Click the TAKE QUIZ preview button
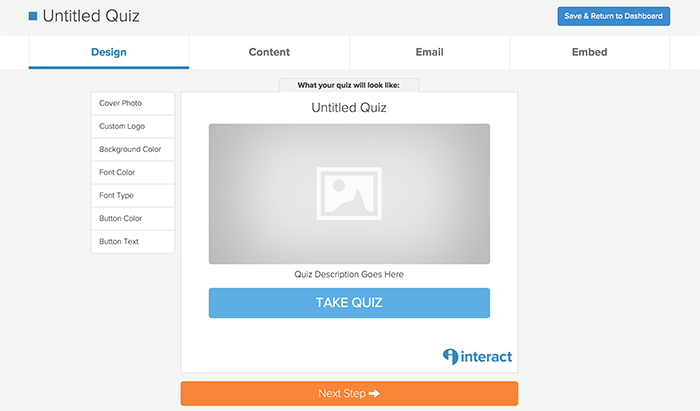700x411 pixels. point(349,303)
